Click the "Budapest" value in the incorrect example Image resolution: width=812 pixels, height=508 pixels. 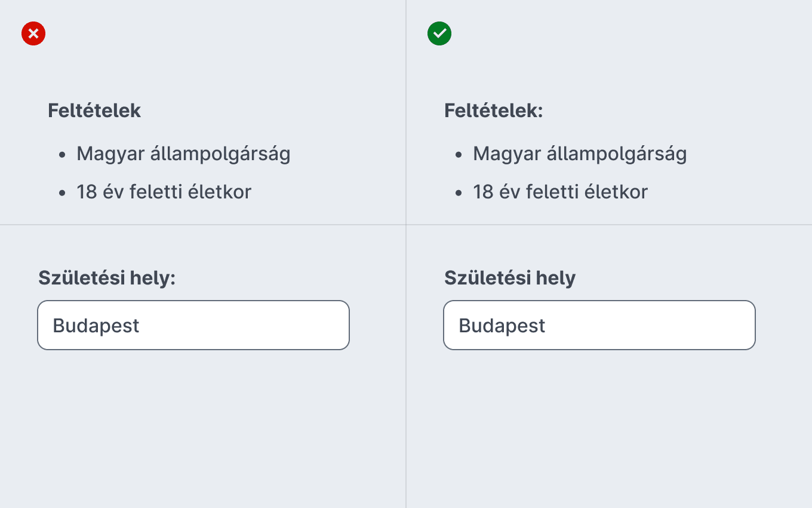96,326
